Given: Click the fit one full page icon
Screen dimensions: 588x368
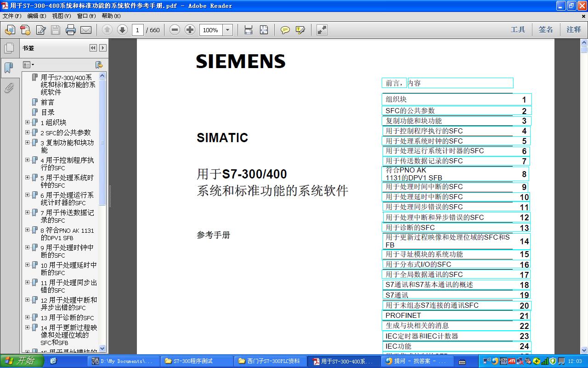Looking at the screenshot, I should [x=264, y=30].
